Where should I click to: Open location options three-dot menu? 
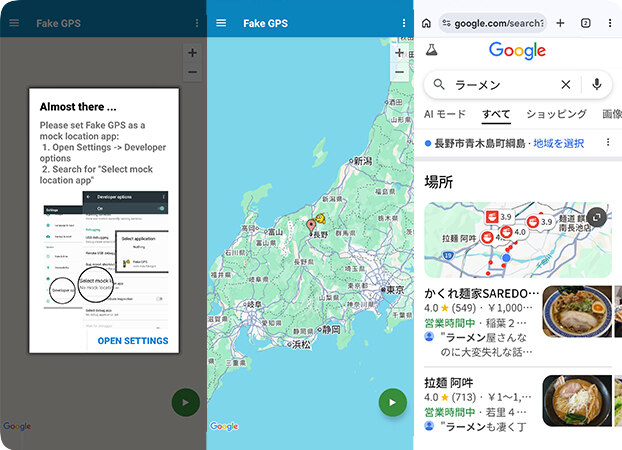608,142
